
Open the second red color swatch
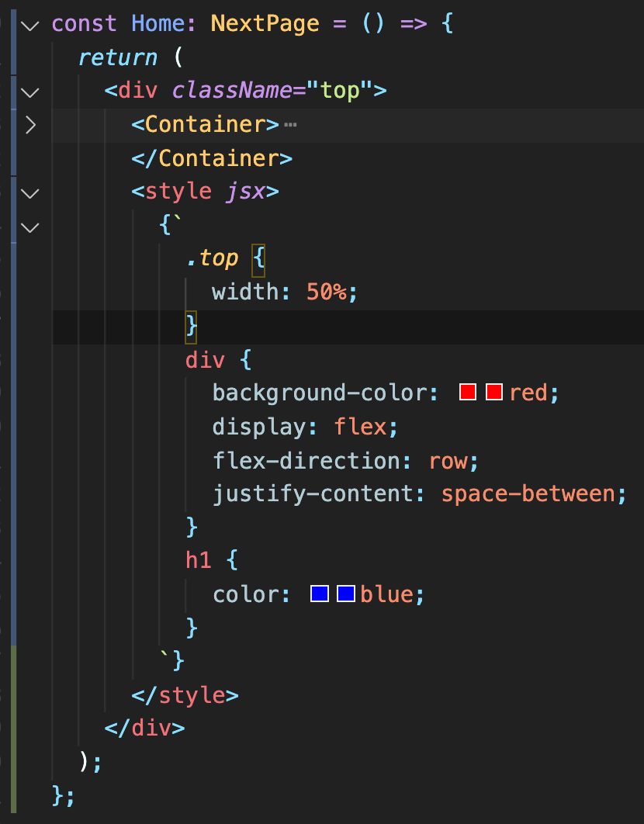point(494,392)
